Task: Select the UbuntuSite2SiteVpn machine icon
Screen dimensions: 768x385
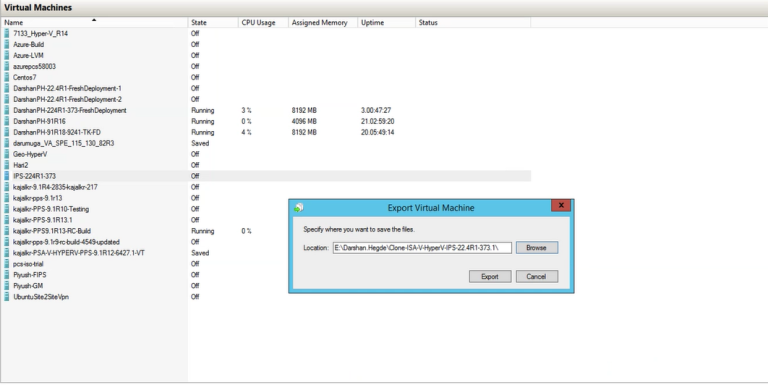Action: tap(6, 297)
